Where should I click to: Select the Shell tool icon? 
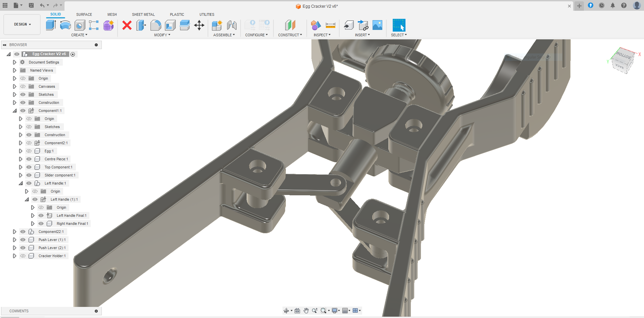click(170, 25)
